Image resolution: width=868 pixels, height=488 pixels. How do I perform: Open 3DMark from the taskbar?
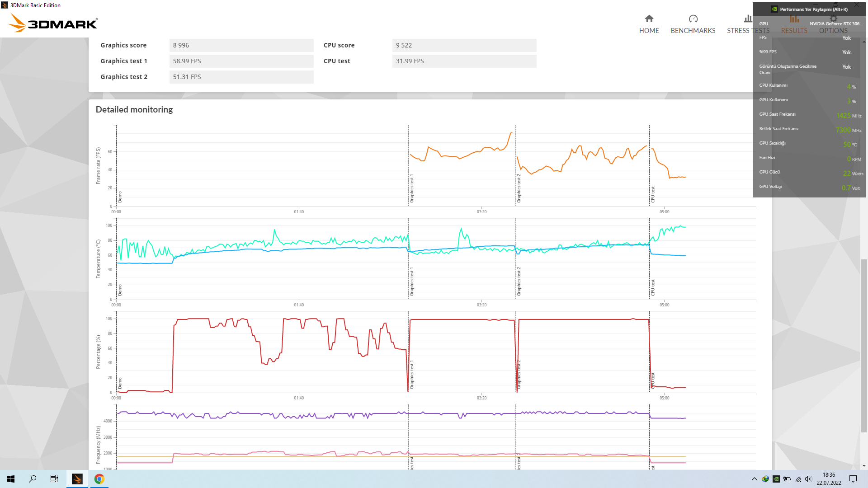[x=77, y=479]
